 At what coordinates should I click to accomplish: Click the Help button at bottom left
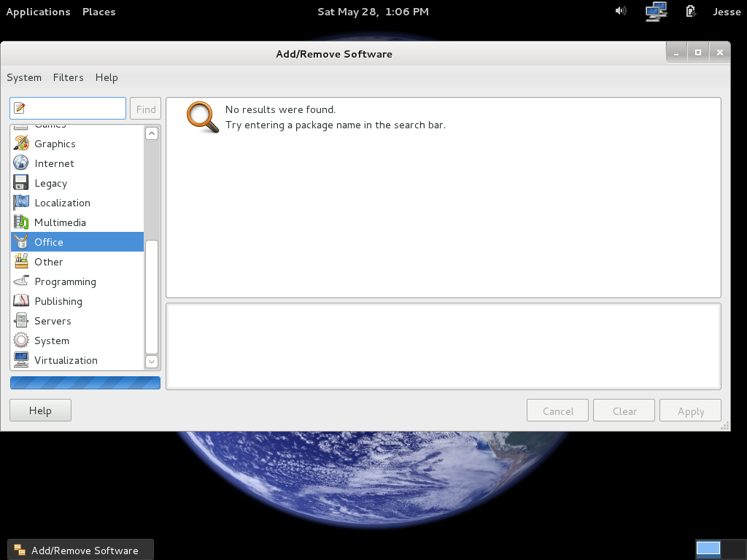point(40,411)
